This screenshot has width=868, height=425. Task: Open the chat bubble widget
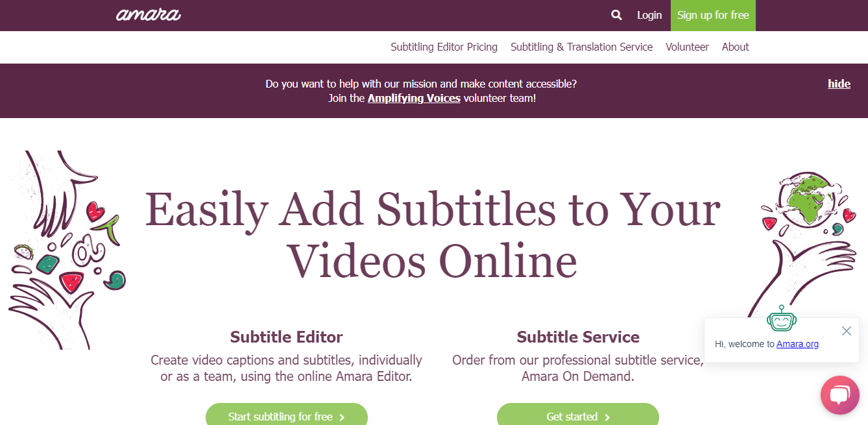point(839,395)
